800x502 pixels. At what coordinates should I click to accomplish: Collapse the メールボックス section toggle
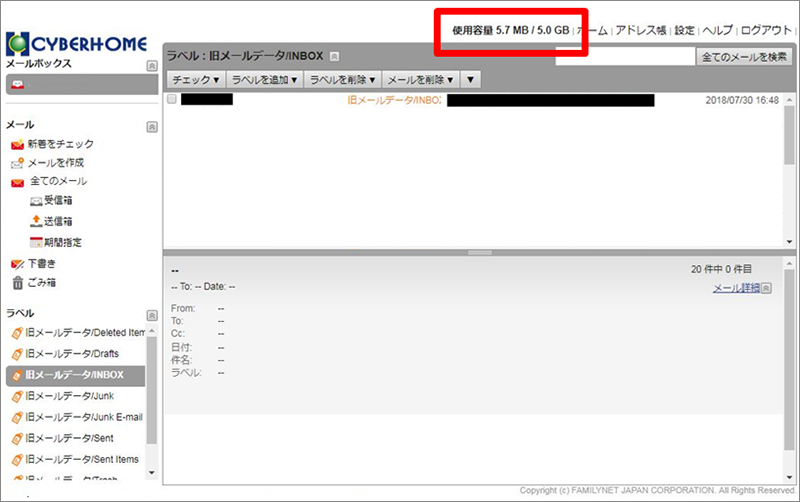[x=151, y=65]
